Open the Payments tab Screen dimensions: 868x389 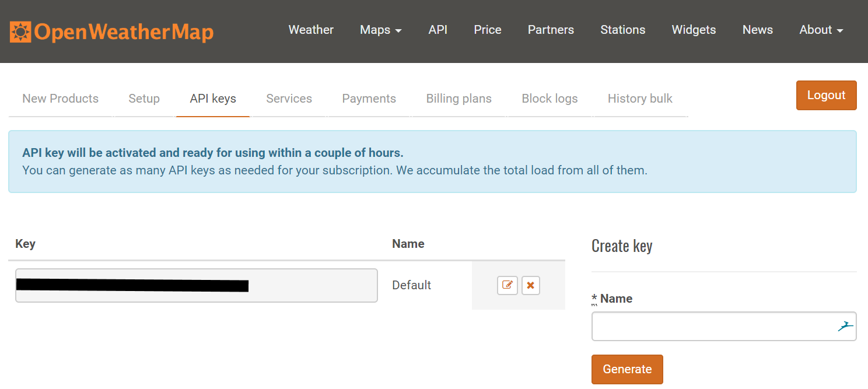pos(369,99)
